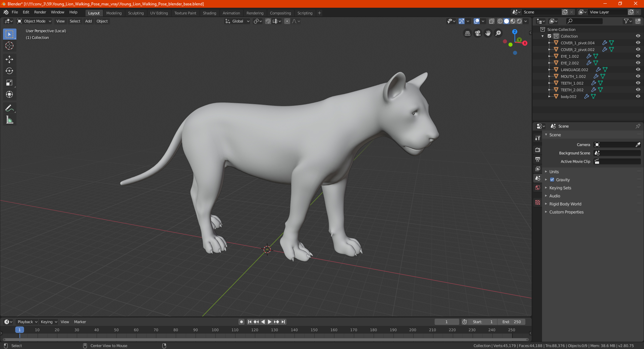Image resolution: width=644 pixels, height=349 pixels.
Task: Uncheck Collection in outliner
Action: 549,36
